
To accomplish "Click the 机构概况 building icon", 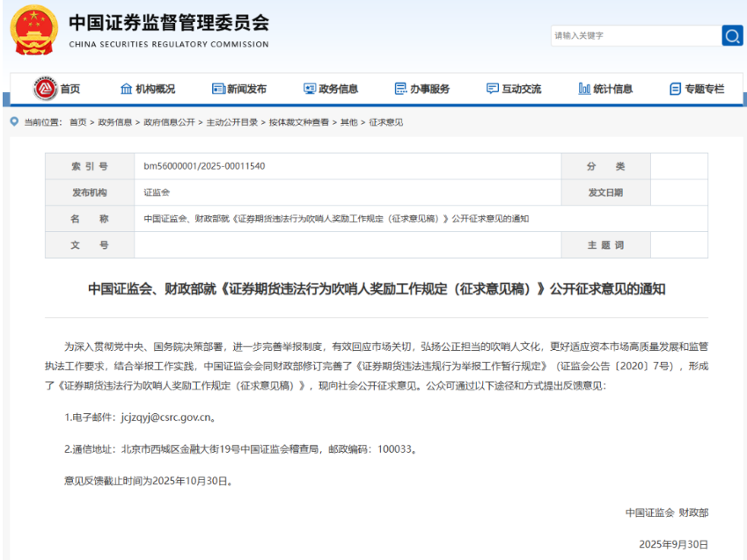I will pyautogui.click(x=126, y=89).
